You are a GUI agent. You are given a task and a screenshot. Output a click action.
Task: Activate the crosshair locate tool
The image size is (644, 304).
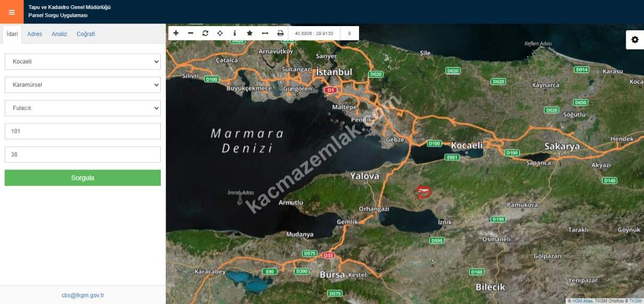point(220,33)
